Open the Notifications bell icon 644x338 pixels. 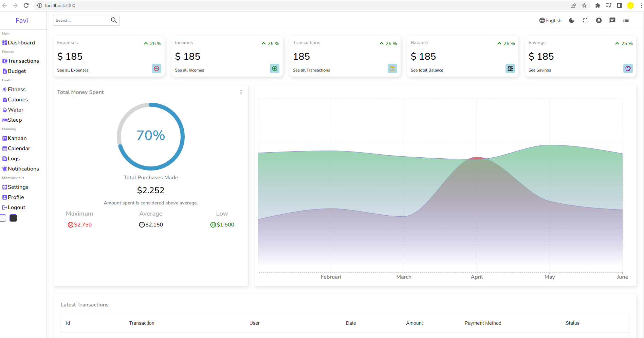pos(599,20)
